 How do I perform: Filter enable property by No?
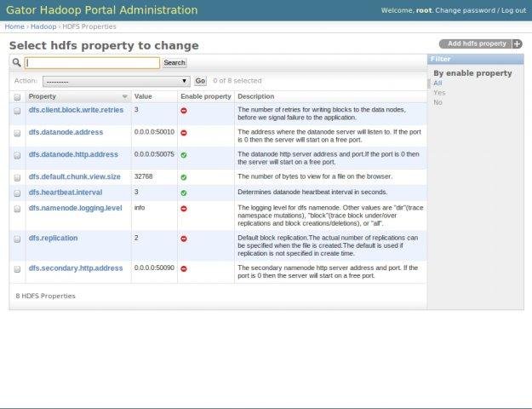(x=438, y=102)
